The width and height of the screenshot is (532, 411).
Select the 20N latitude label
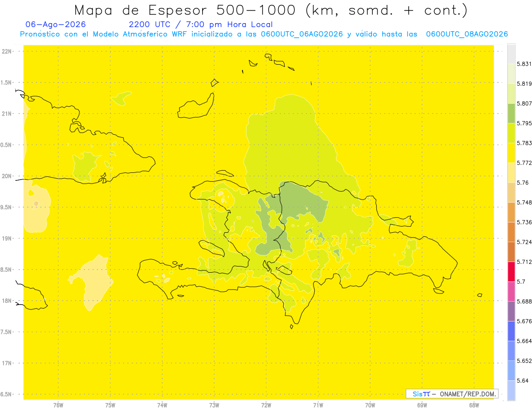click(7, 176)
